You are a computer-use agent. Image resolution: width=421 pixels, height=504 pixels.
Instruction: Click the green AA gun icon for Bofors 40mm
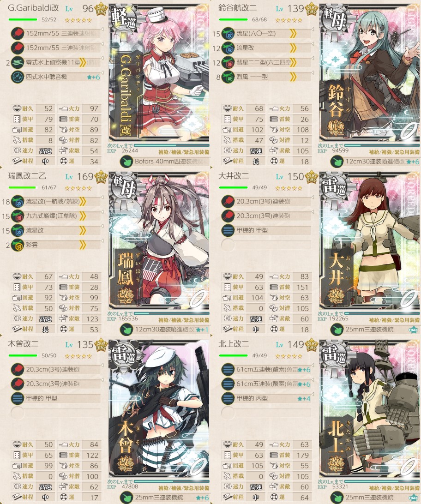coord(126,162)
